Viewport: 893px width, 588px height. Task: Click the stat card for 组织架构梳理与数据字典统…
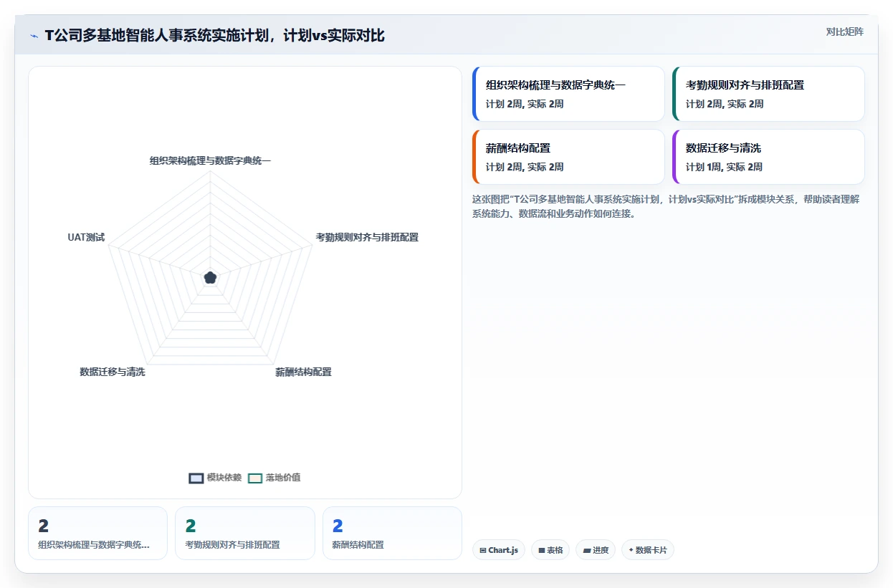click(97, 533)
